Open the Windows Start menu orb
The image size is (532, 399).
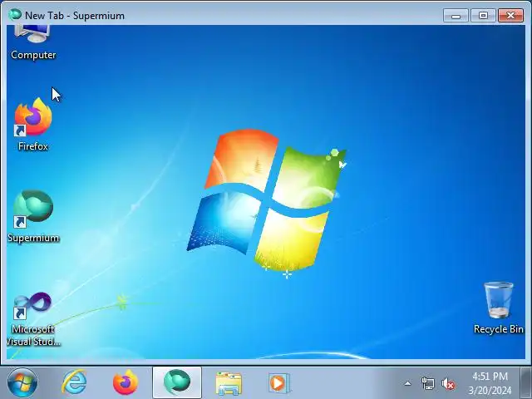coord(22,382)
